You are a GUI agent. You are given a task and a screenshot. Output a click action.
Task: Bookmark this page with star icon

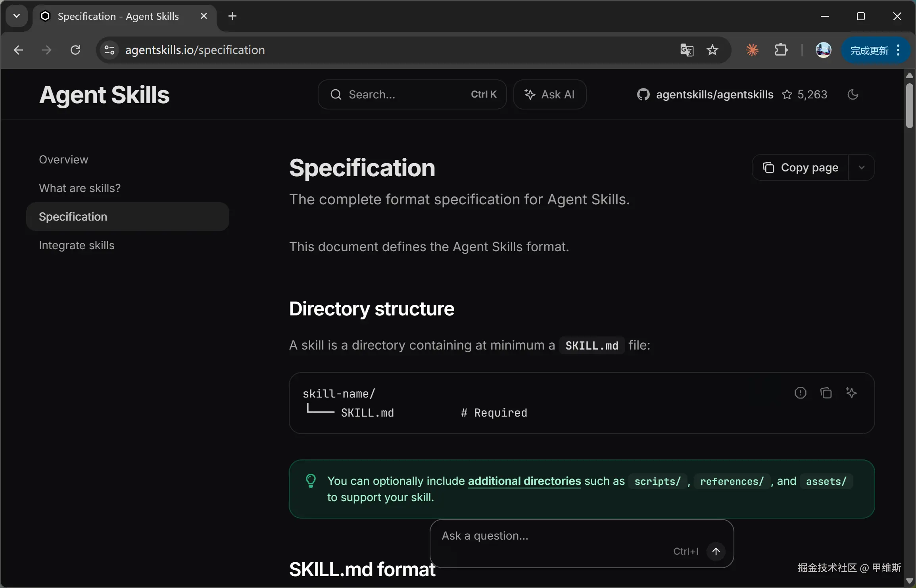click(712, 50)
